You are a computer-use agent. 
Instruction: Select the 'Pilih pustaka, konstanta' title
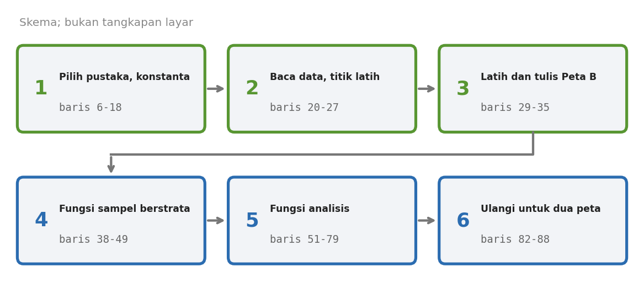[x=125, y=77]
